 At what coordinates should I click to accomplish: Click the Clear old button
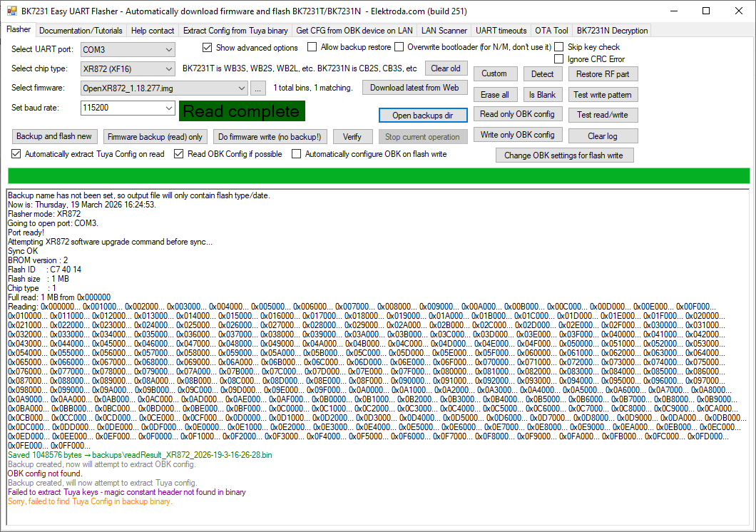click(x=446, y=68)
